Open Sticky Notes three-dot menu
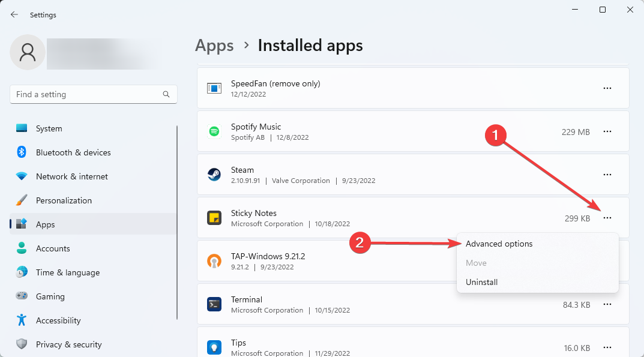Viewport: 644px width, 357px height. (607, 218)
